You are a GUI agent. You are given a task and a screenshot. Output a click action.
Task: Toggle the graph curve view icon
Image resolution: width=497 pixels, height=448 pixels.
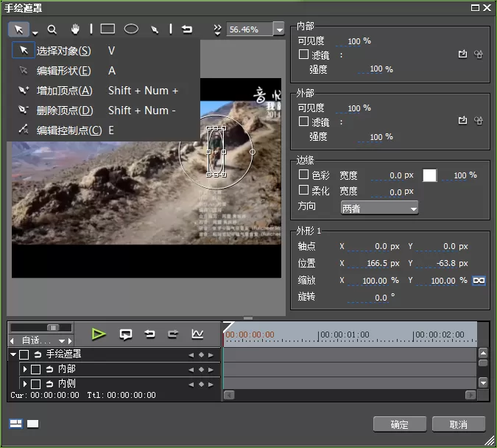click(x=197, y=334)
